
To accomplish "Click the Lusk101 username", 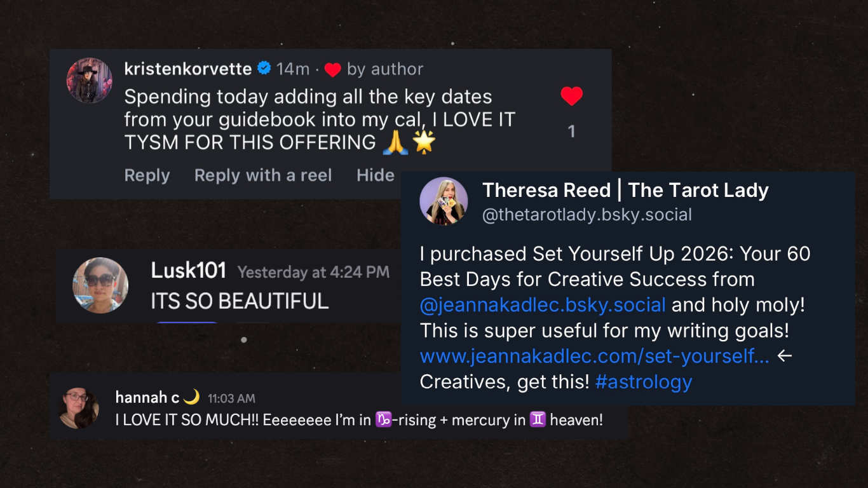I will click(x=188, y=271).
